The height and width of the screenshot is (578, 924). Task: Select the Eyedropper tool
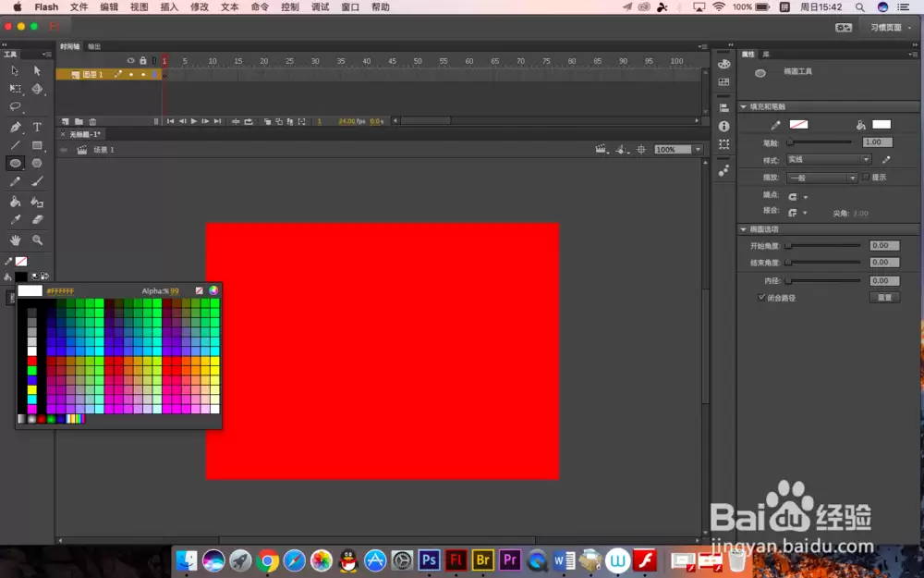click(16, 219)
